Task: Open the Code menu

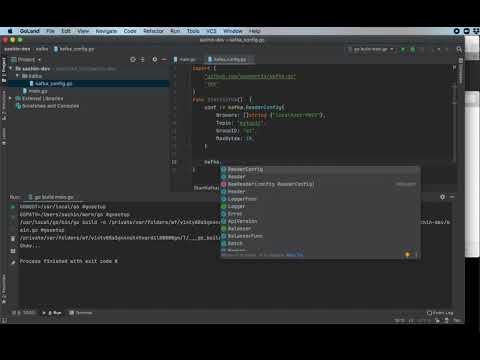Action: [130, 31]
